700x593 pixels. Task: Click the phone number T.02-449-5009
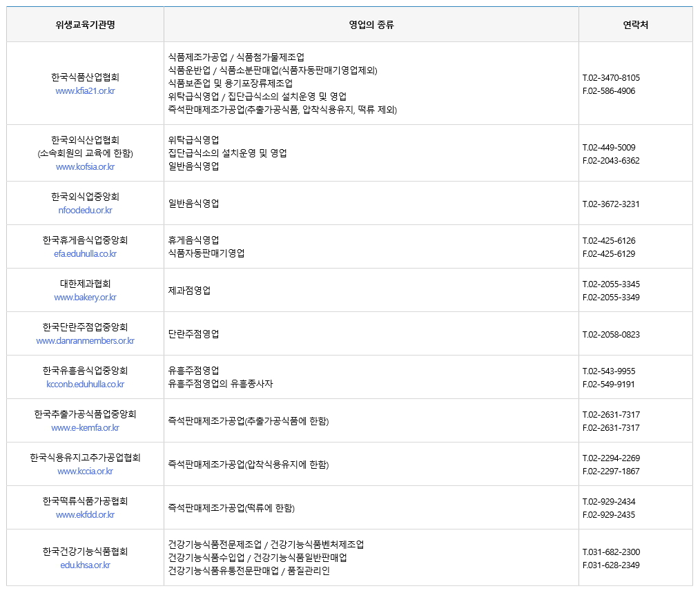tap(609, 147)
